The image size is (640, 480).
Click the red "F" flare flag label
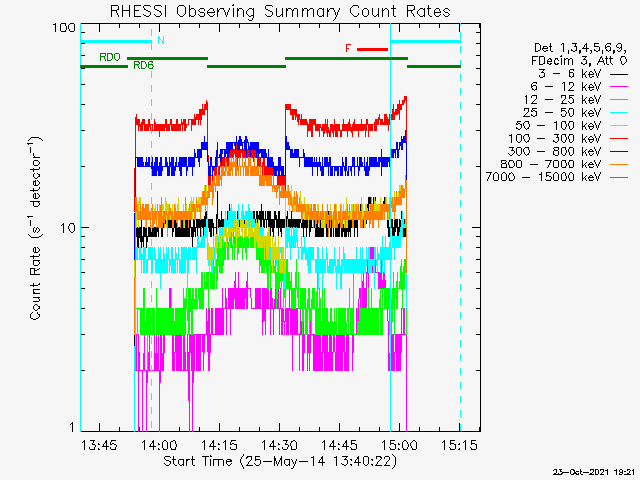tap(348, 49)
